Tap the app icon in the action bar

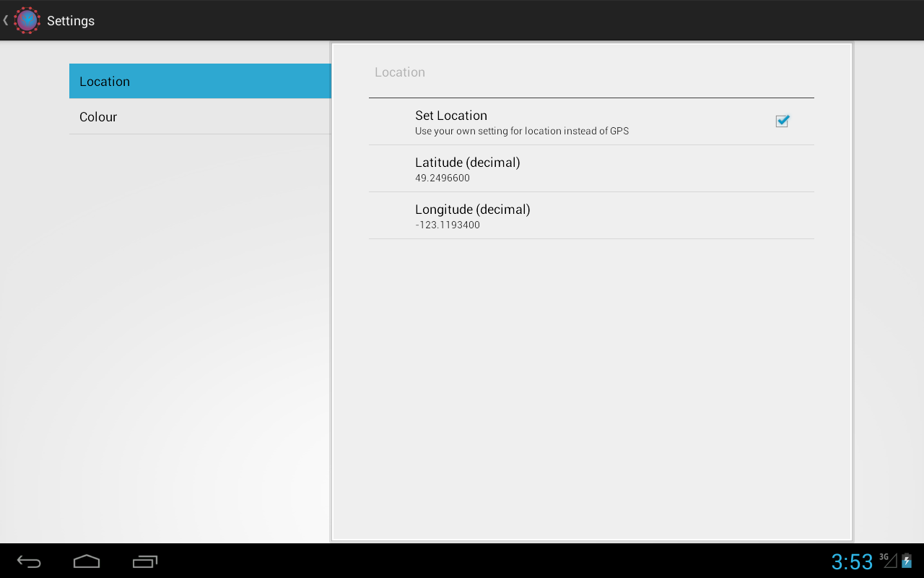(27, 20)
